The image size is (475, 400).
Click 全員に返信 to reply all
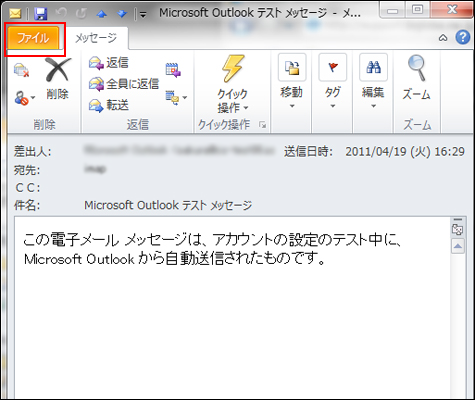(124, 84)
